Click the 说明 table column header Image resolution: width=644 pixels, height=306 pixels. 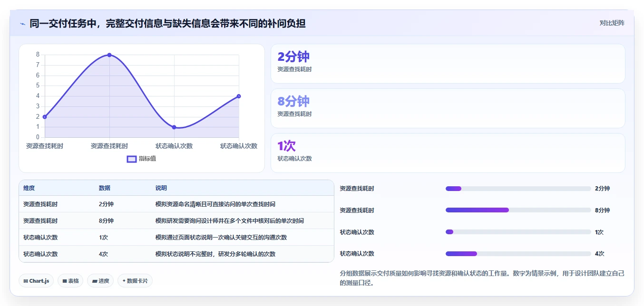pos(161,188)
